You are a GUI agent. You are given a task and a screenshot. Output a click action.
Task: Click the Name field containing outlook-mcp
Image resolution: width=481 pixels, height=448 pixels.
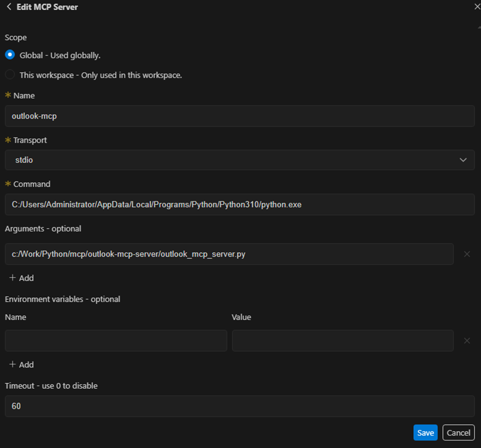click(239, 116)
